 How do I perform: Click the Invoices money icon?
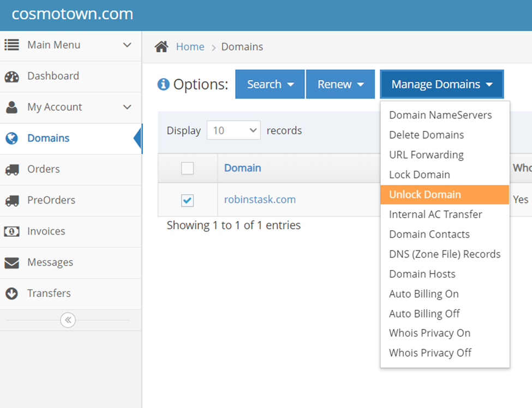[11, 231]
